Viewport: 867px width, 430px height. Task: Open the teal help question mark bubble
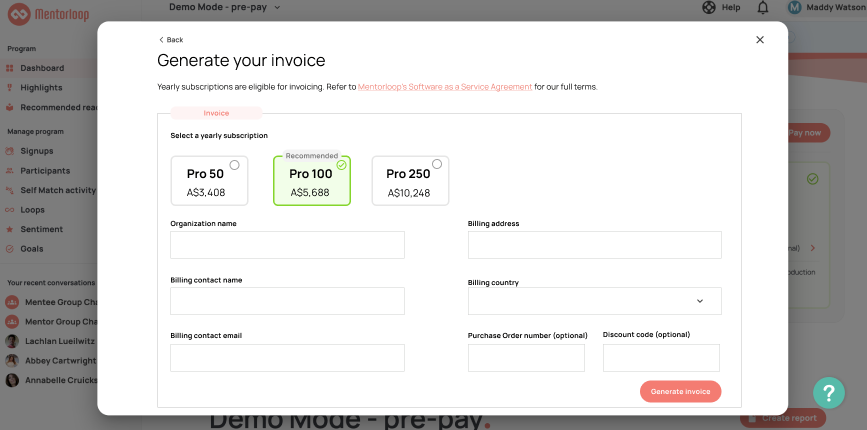coord(828,392)
